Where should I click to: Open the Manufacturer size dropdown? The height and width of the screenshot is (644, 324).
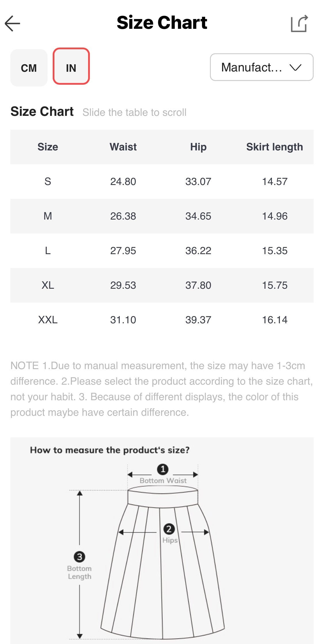coord(251,67)
